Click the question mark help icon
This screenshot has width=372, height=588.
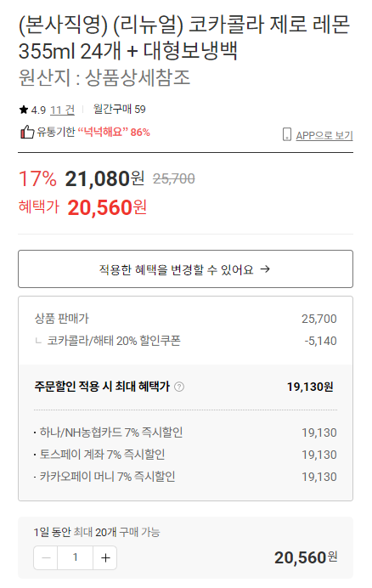179,387
